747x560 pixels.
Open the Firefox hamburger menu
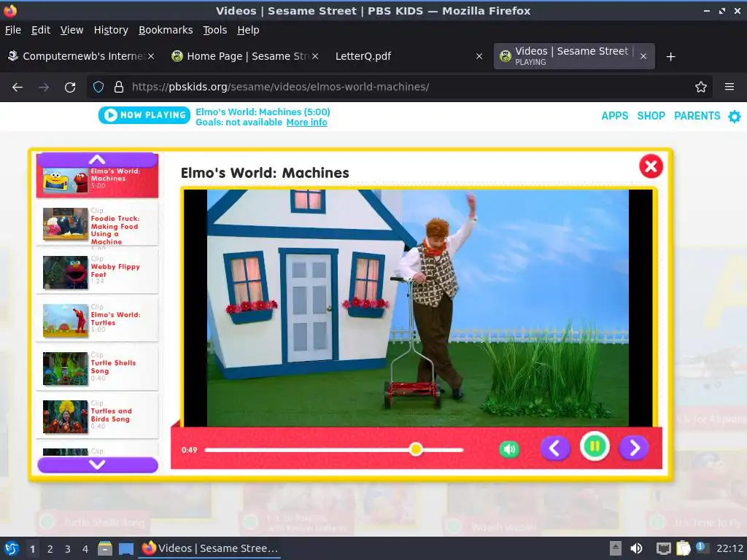click(729, 87)
